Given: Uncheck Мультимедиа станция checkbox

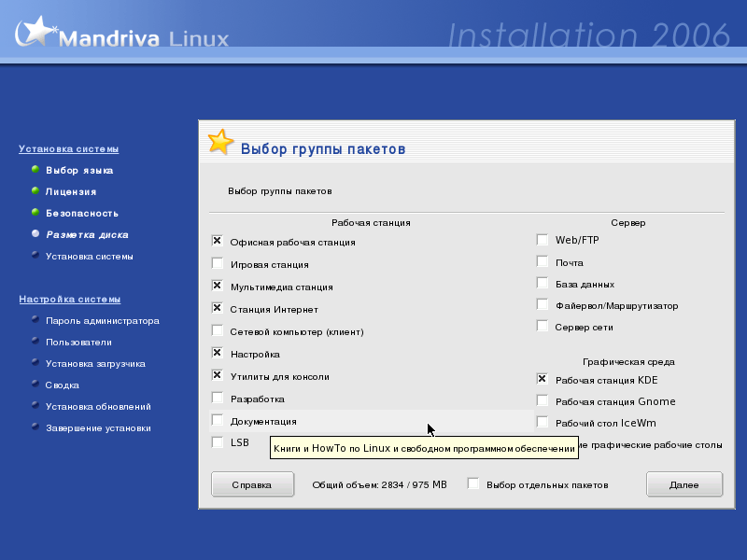Looking at the screenshot, I should point(218,286).
